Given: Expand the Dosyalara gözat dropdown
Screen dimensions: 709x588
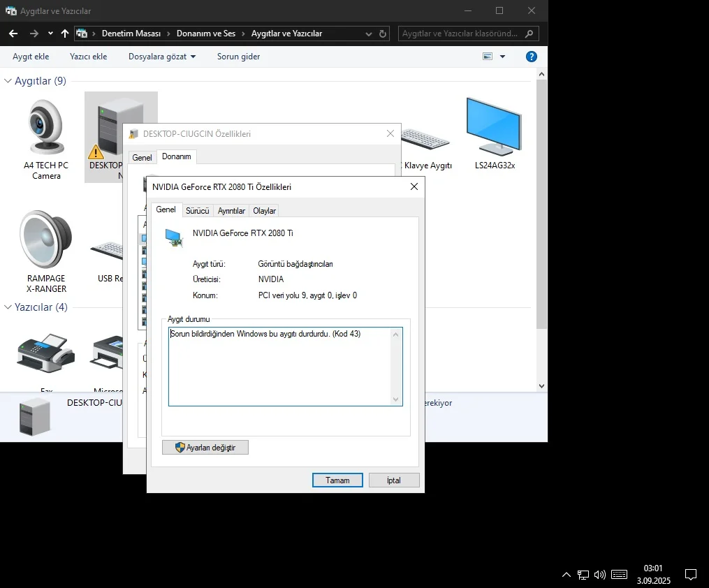Looking at the screenshot, I should tap(193, 57).
